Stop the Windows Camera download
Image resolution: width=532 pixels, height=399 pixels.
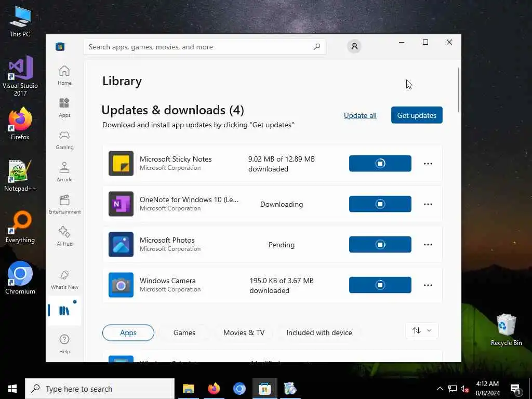coord(380,285)
